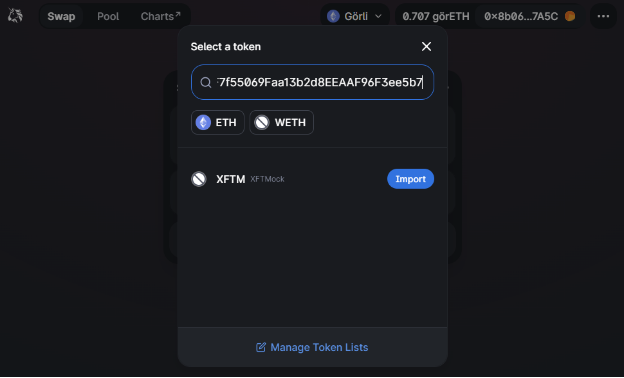624x378 pixels.
Task: Click the Görli dropdown chevron arrow
Action: [378, 16]
